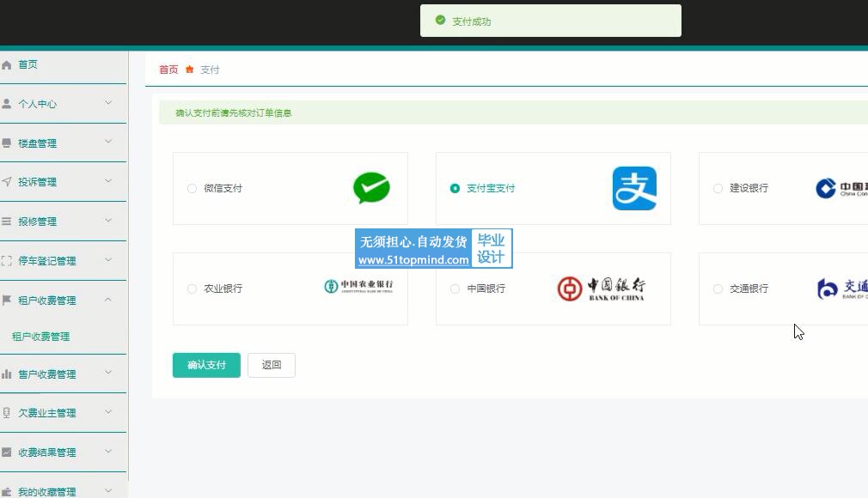Click the icon beside 我的收藏管理
The height and width of the screenshot is (498, 868).
click(x=7, y=491)
